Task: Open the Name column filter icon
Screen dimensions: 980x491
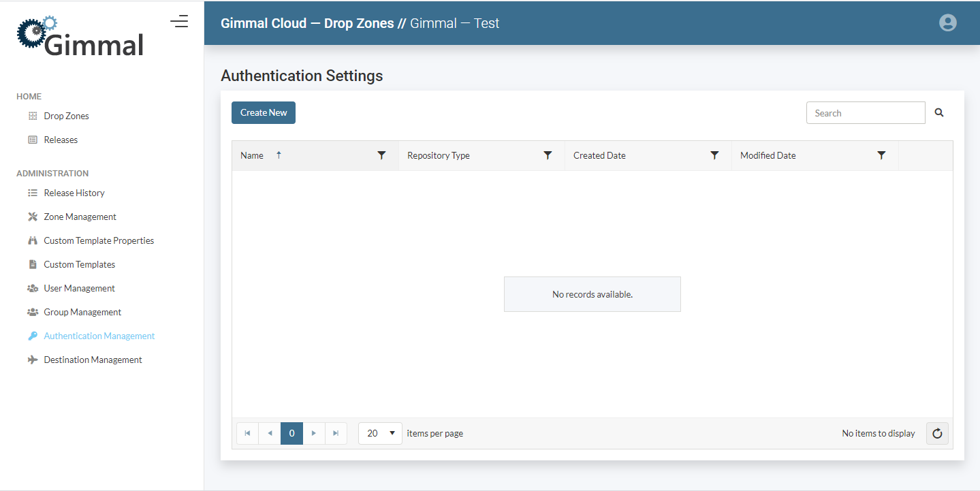Action: point(381,155)
